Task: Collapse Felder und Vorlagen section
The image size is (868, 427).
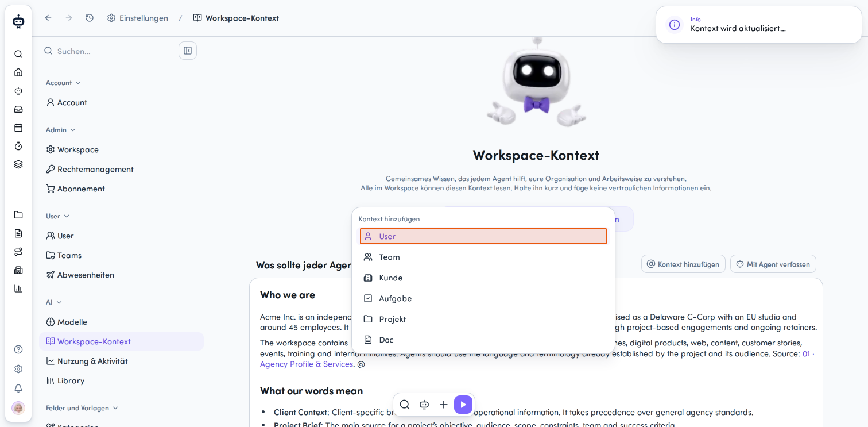Action: pos(82,408)
